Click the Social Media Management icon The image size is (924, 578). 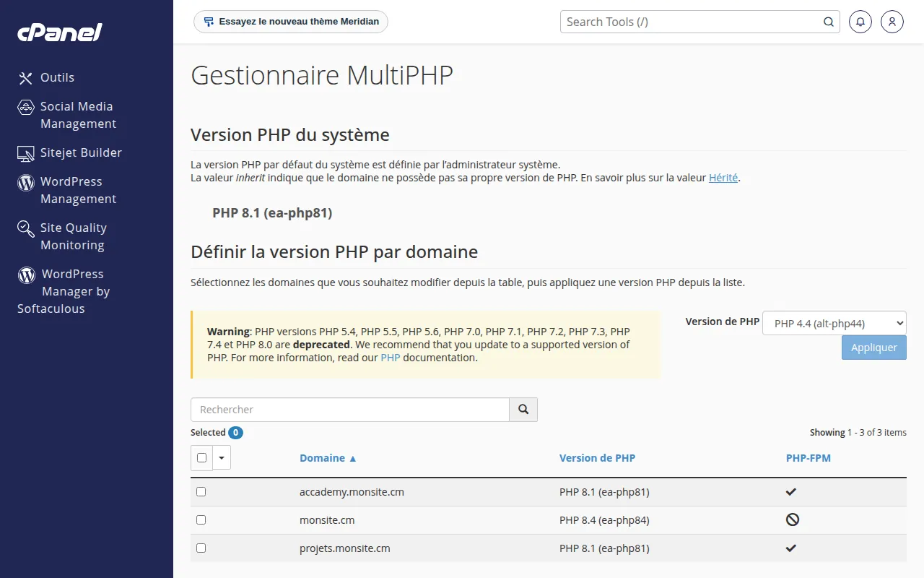(x=26, y=107)
